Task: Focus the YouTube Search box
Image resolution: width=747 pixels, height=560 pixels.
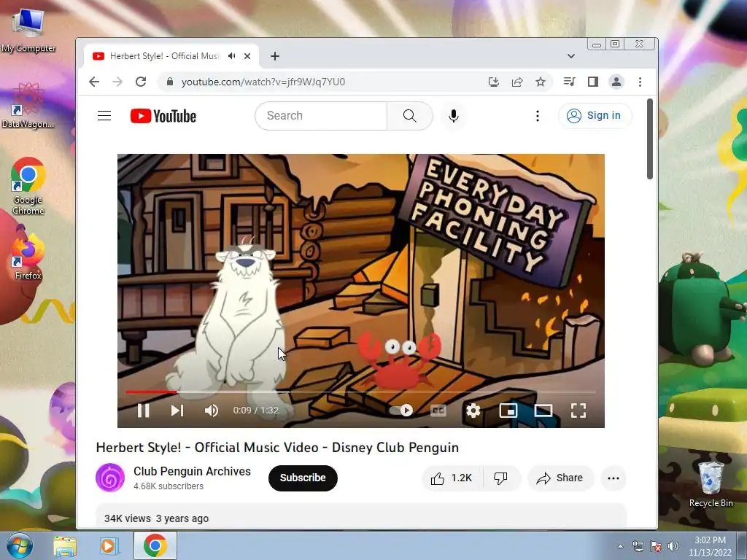Action: pos(321,116)
